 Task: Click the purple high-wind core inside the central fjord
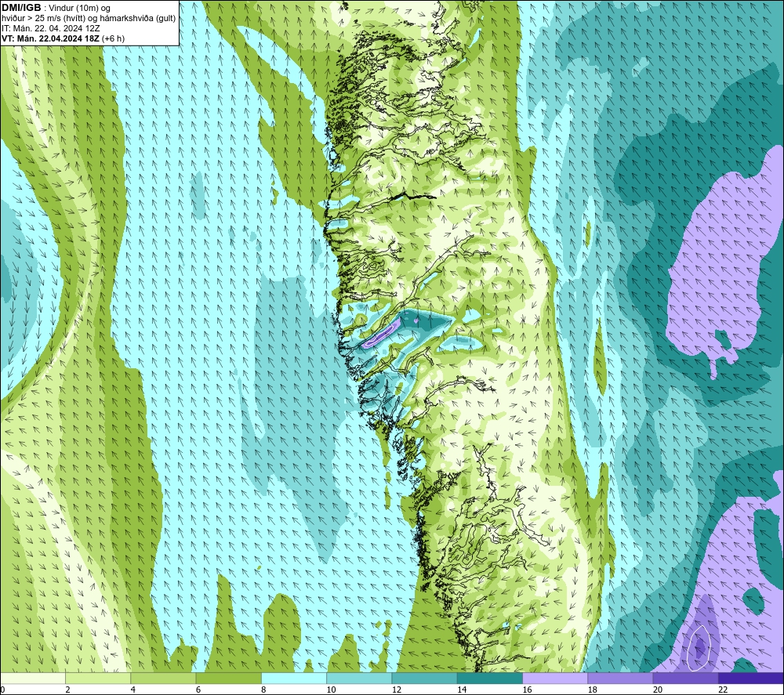pyautogui.click(x=383, y=333)
